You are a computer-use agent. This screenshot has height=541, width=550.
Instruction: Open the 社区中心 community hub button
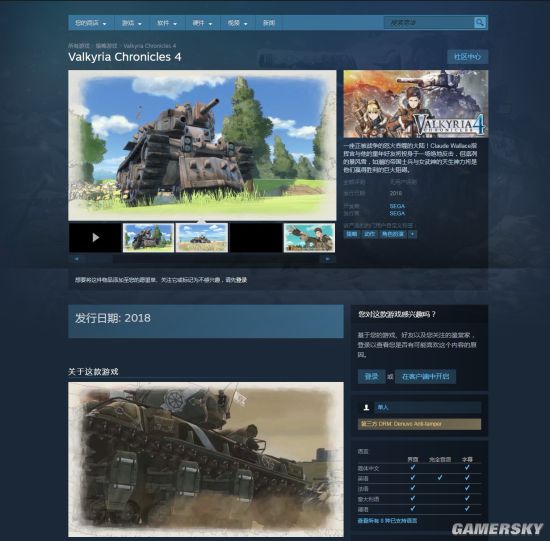click(x=467, y=57)
